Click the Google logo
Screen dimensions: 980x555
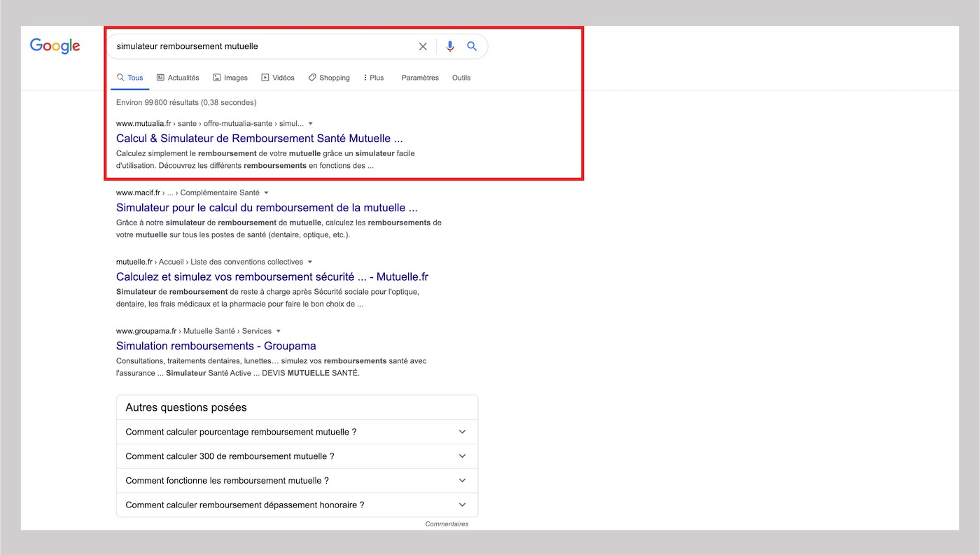[x=55, y=46]
